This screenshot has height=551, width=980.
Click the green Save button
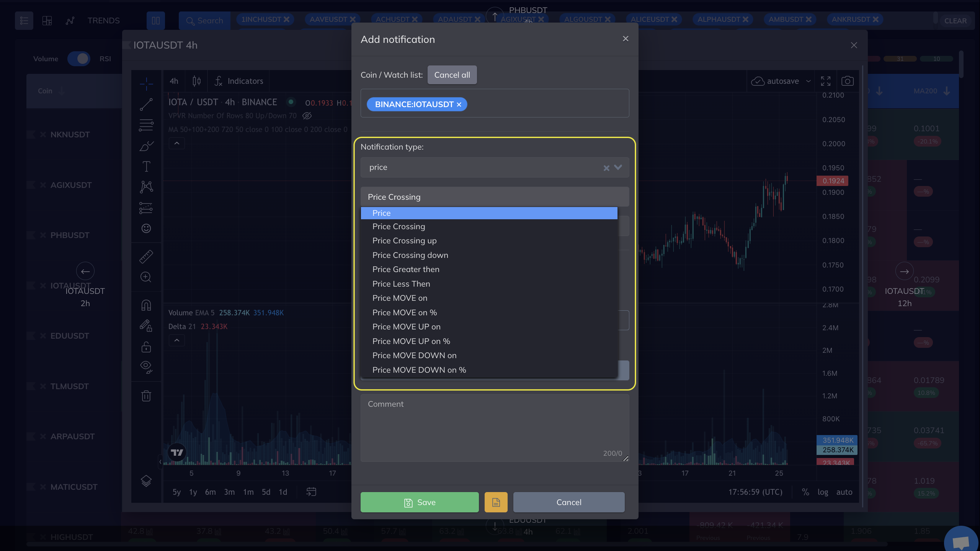420,502
